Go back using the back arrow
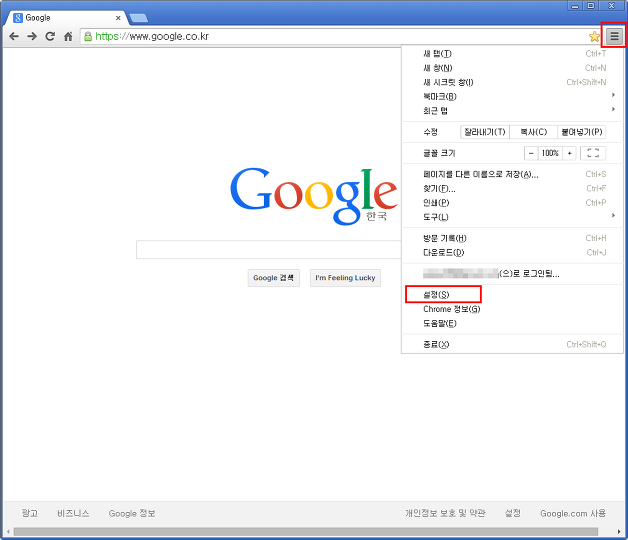This screenshot has height=540, width=628. pos(14,36)
